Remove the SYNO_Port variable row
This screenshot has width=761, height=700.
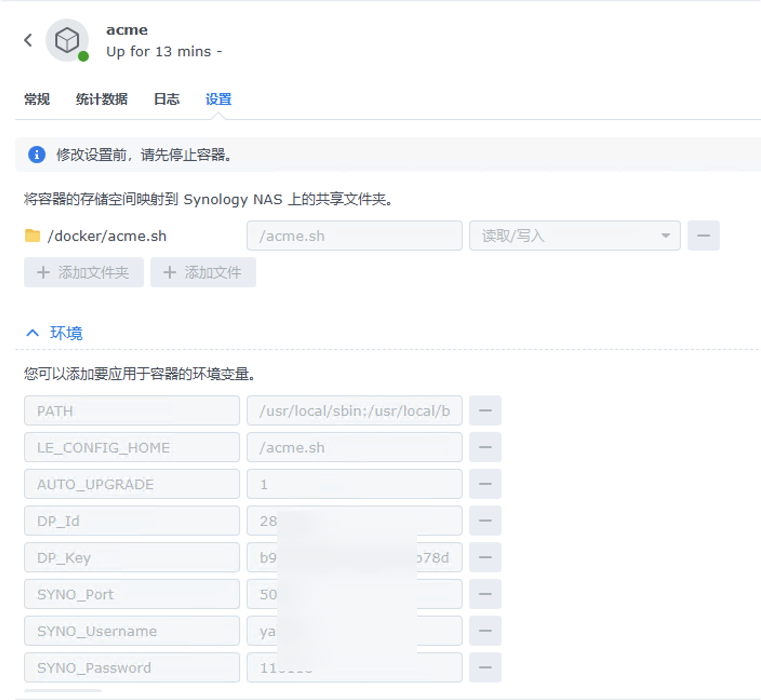[x=485, y=594]
